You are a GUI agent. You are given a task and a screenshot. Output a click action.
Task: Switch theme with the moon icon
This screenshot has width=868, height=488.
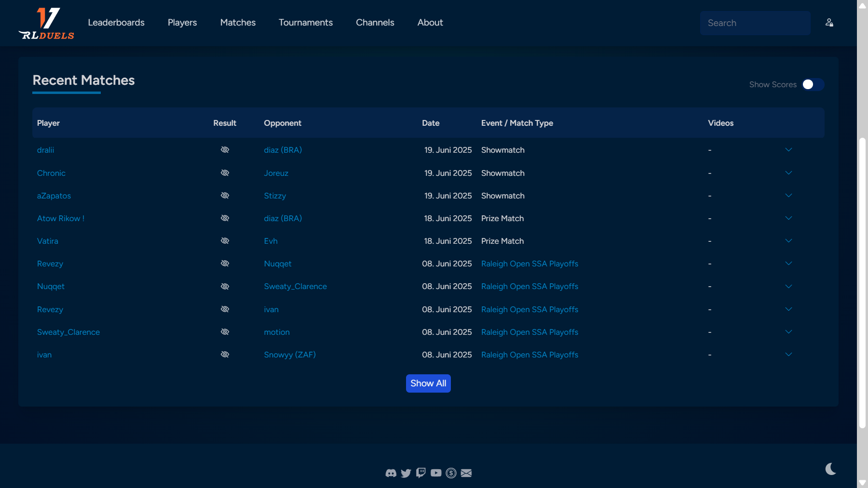tap(830, 469)
